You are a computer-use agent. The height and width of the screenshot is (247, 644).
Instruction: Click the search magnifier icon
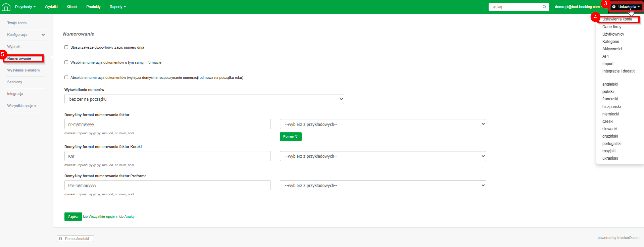[544, 7]
